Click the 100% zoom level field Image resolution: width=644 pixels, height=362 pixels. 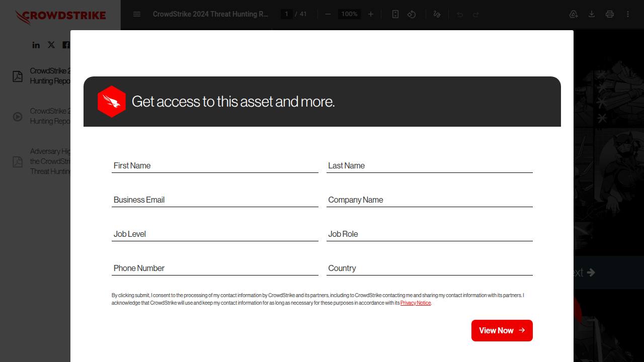click(x=349, y=14)
